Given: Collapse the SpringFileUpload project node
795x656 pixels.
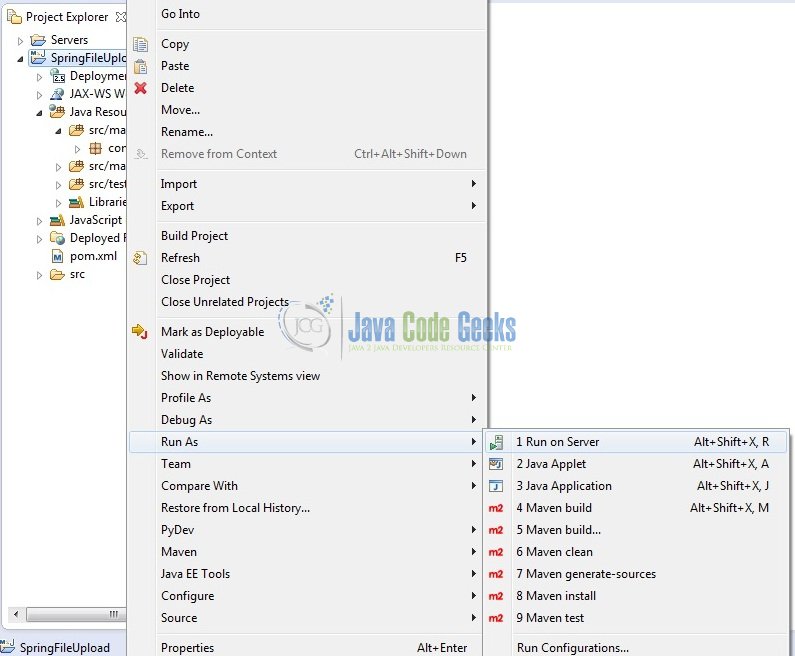Looking at the screenshot, I should [20, 59].
